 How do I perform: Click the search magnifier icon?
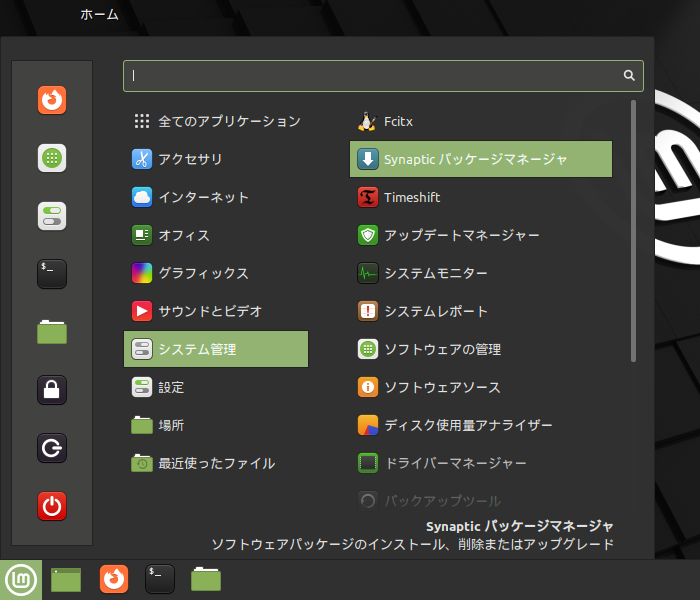pyautogui.click(x=629, y=75)
